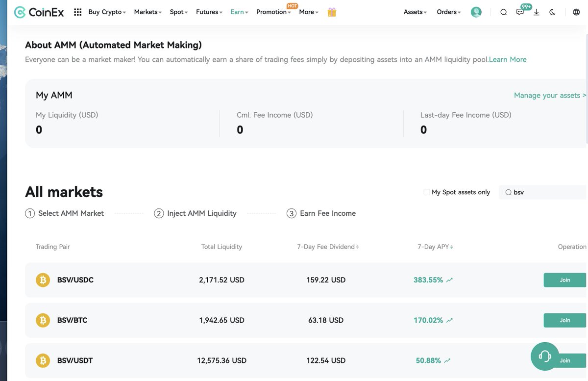Open the customer support headset icon
The height and width of the screenshot is (381, 588).
pyautogui.click(x=545, y=356)
